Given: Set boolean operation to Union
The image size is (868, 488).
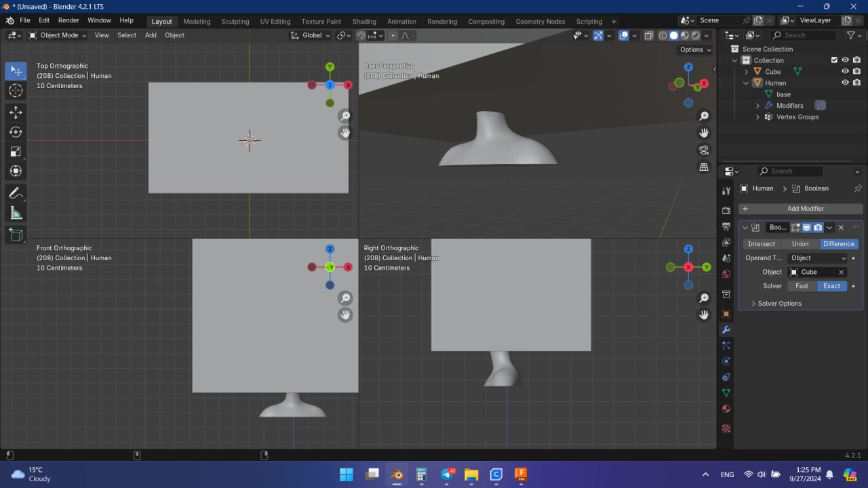Looking at the screenshot, I should coord(800,244).
